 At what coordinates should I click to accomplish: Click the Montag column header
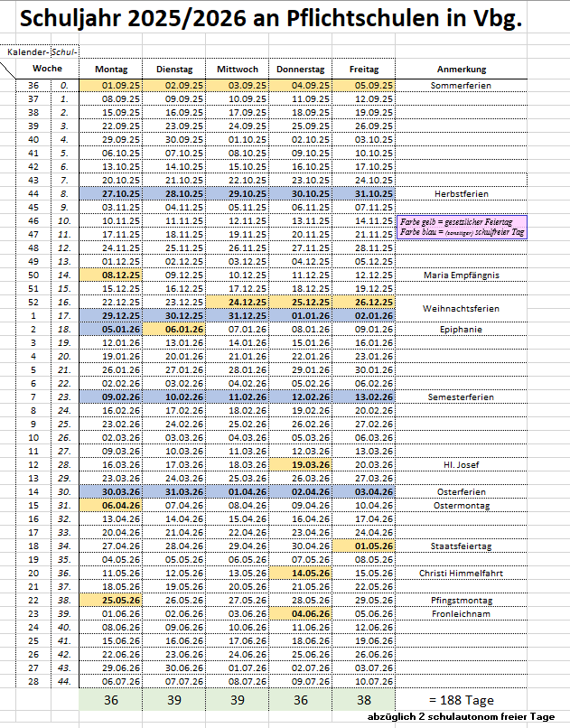coord(112,69)
